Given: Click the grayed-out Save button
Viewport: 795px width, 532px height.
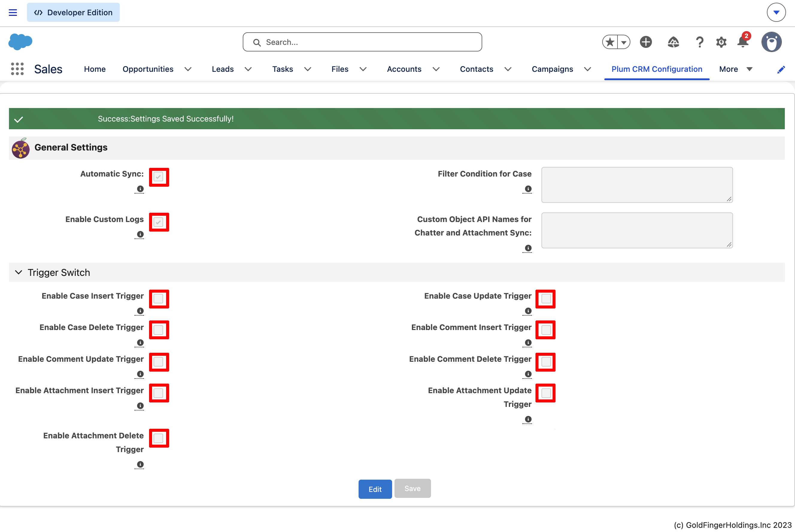Looking at the screenshot, I should pyautogui.click(x=412, y=488).
